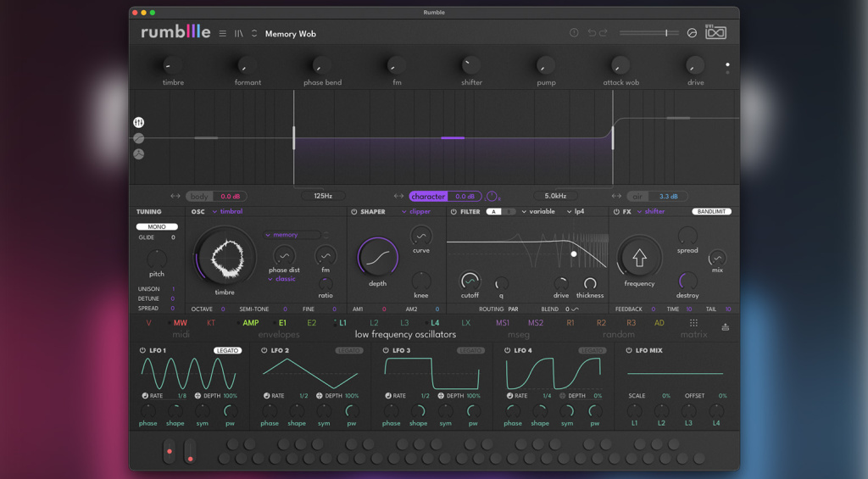Open the info icon in the header
The height and width of the screenshot is (479, 868).
[x=574, y=33]
